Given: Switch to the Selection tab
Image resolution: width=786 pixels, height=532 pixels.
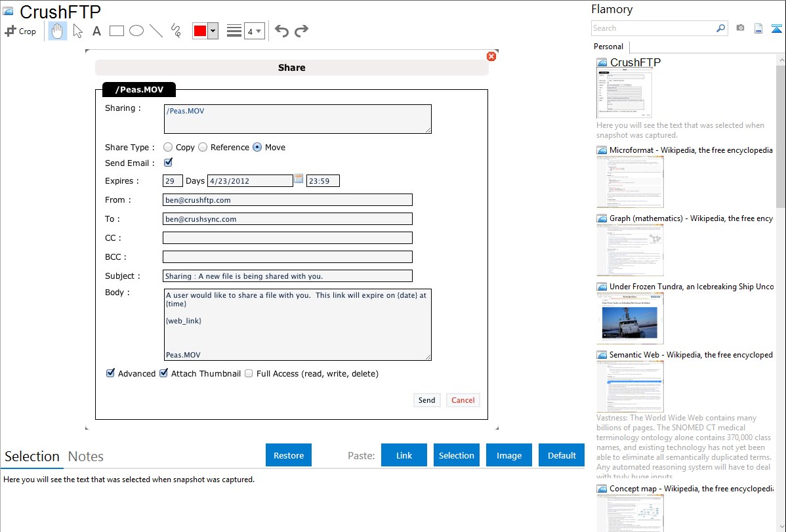Looking at the screenshot, I should (32, 457).
